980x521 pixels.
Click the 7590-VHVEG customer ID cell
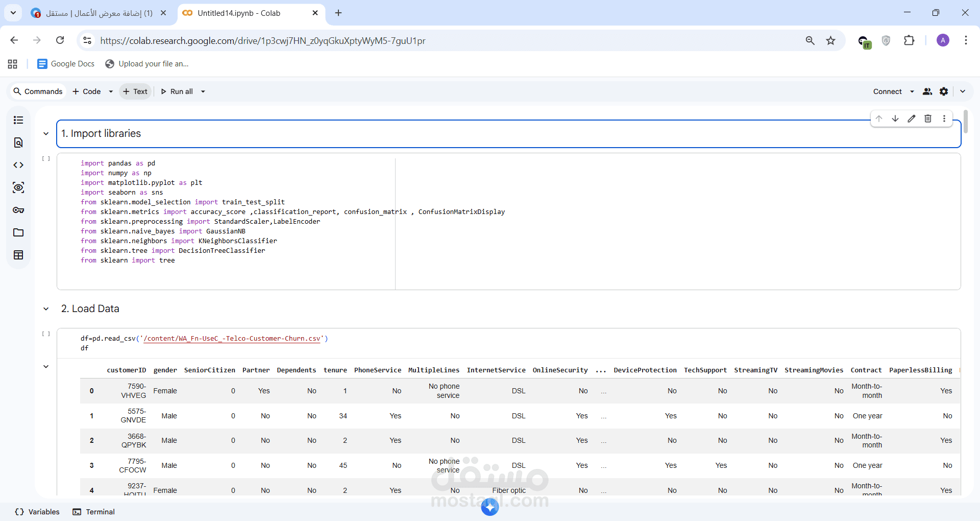click(x=134, y=391)
